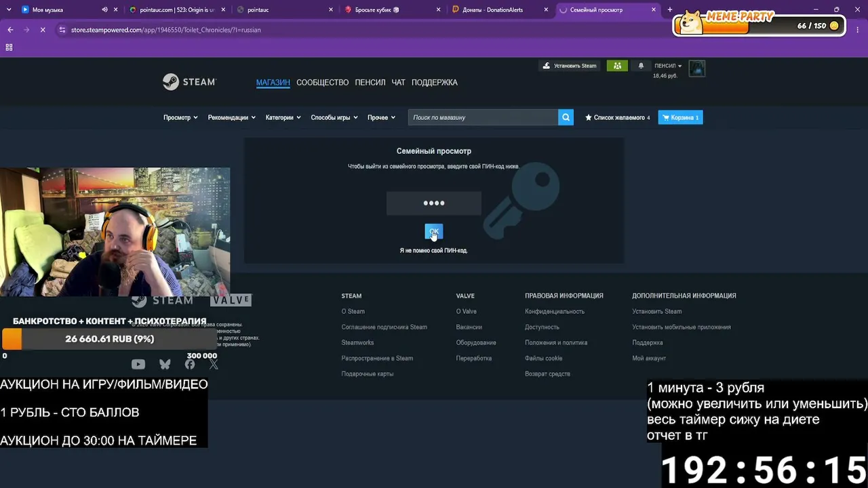Open the Вакансии footer link
The height and width of the screenshot is (488, 868).
click(x=469, y=327)
